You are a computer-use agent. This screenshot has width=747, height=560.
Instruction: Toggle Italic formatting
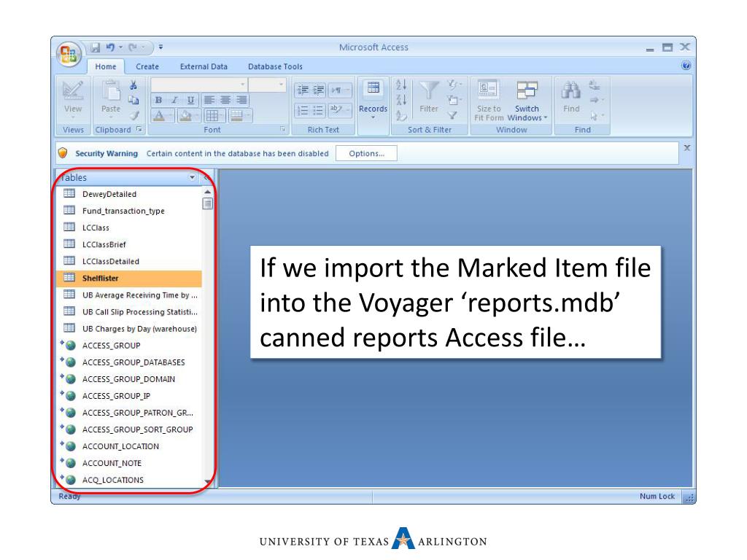click(x=174, y=100)
